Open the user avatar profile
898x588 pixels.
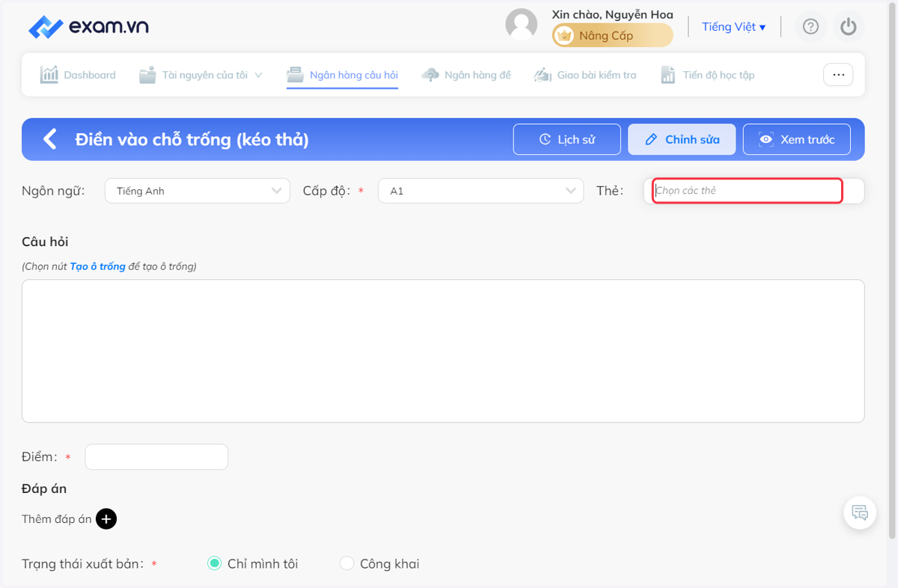(x=522, y=25)
